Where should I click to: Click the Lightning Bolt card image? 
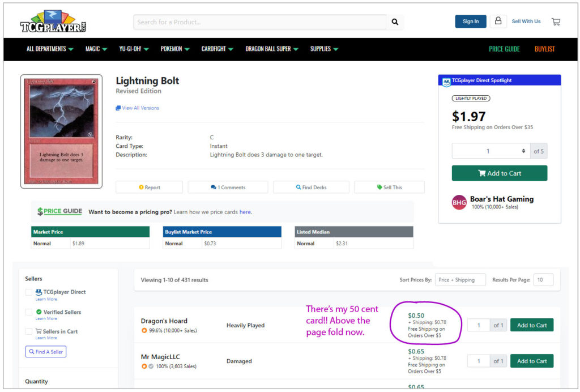click(61, 131)
